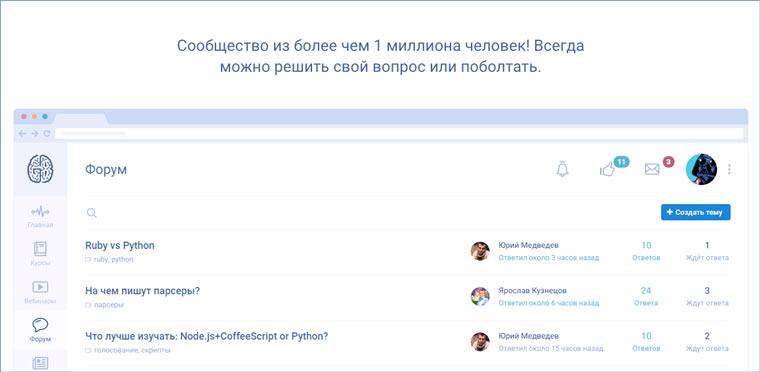Screen dimensions: 760x372
Task: Open the Ruby vs Python topic
Action: pyautogui.click(x=120, y=245)
